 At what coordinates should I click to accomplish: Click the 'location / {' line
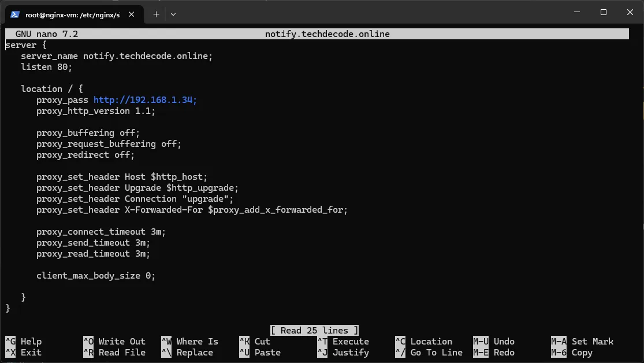52,89
